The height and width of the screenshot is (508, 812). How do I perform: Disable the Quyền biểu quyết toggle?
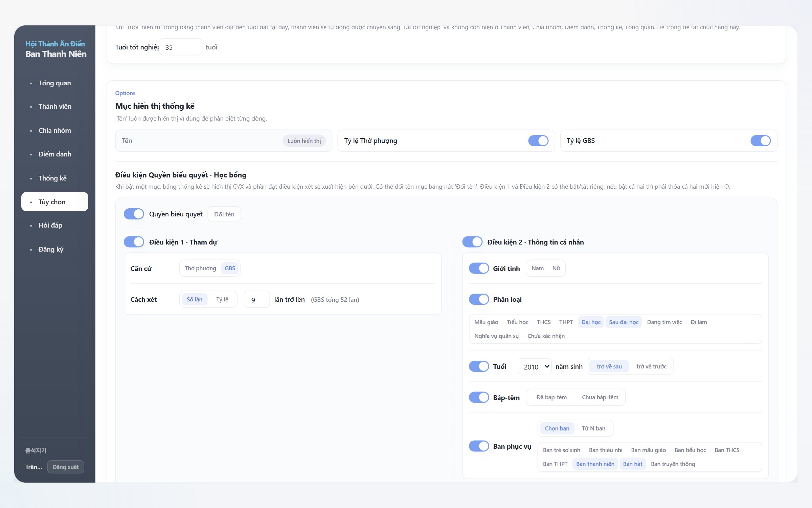(x=134, y=214)
